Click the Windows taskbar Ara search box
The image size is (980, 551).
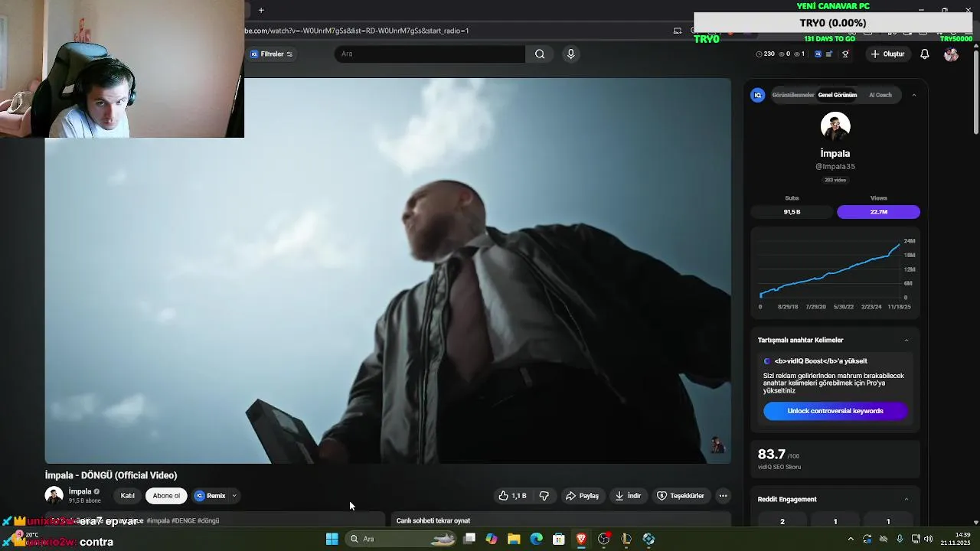tap(401, 539)
